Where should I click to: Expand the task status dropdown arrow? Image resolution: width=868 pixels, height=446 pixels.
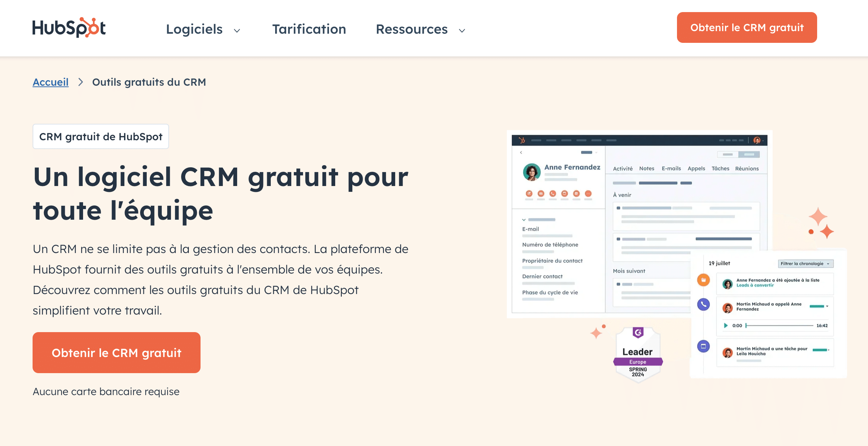click(828, 350)
